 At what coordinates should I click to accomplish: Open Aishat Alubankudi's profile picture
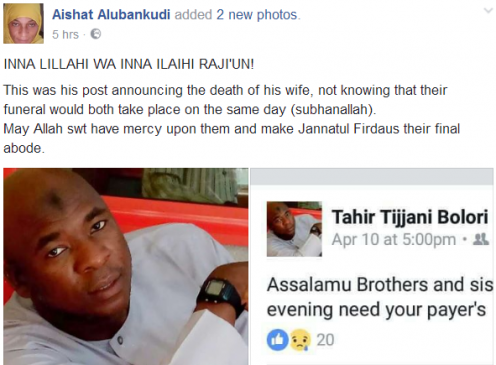coord(23,23)
